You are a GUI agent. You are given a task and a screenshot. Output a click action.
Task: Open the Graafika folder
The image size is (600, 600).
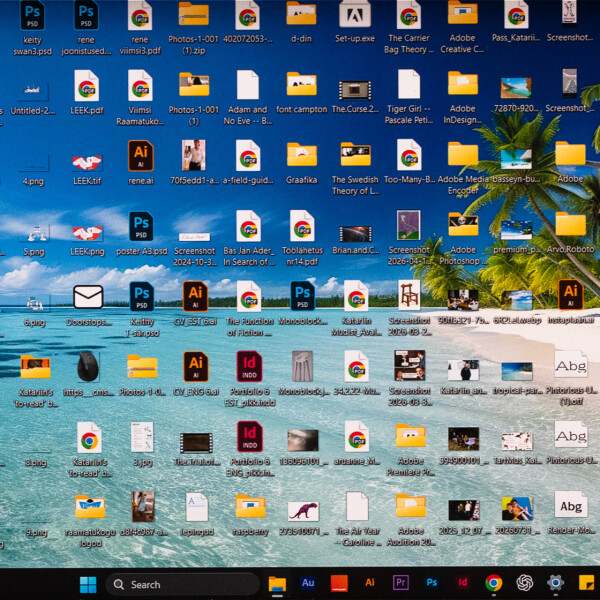click(302, 155)
